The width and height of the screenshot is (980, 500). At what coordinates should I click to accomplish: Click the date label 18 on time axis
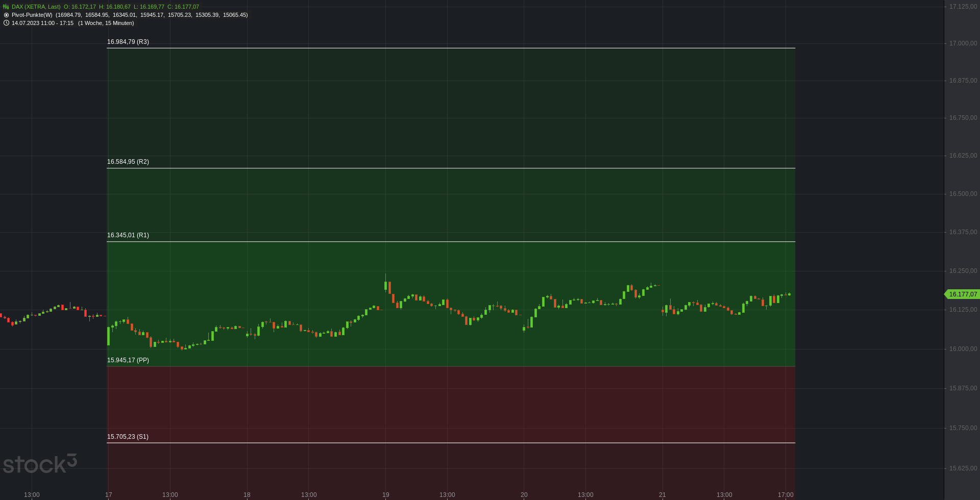247,495
